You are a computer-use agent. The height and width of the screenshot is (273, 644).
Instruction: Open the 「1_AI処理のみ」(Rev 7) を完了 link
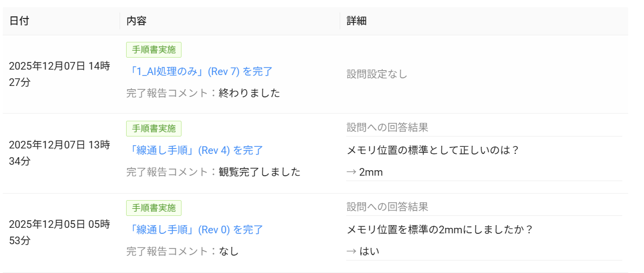[x=199, y=71]
